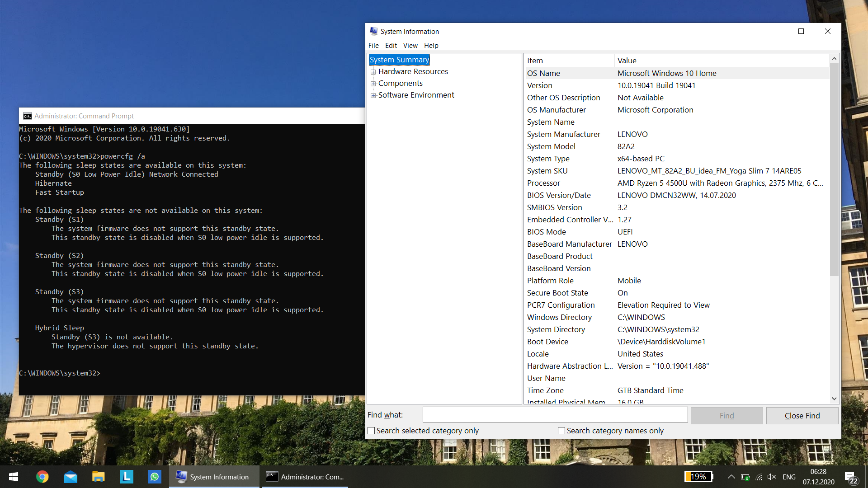Maximize the System Information window
Image resolution: width=868 pixels, height=488 pixels.
[801, 31]
